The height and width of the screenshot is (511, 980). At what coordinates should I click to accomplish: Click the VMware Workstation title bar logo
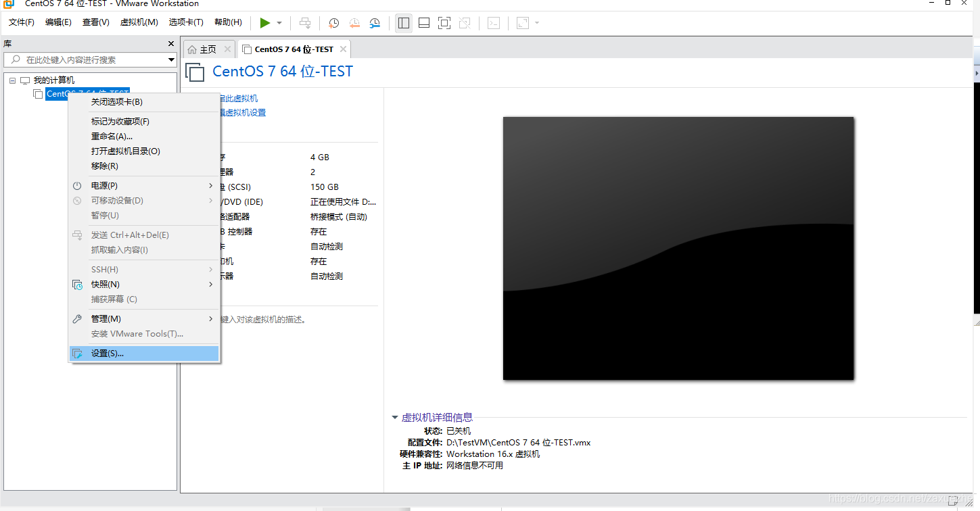click(9, 3)
